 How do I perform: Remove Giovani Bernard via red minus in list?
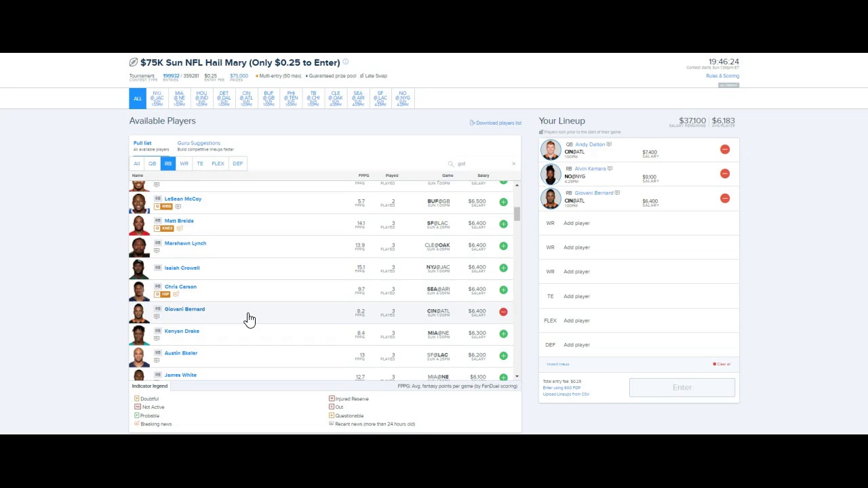click(x=503, y=312)
